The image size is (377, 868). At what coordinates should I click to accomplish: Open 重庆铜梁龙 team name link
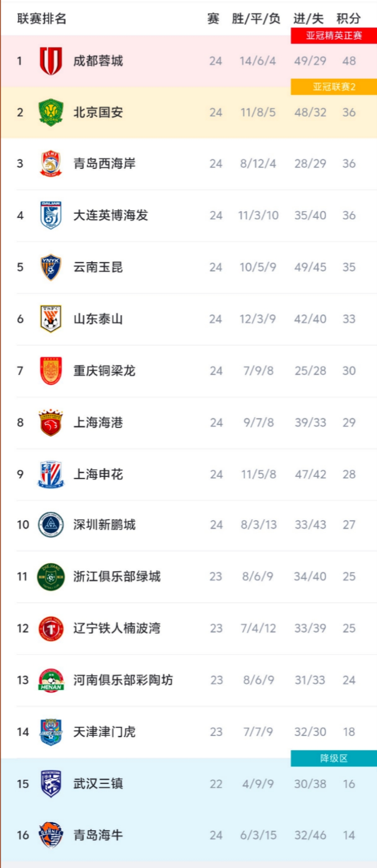coord(104,371)
